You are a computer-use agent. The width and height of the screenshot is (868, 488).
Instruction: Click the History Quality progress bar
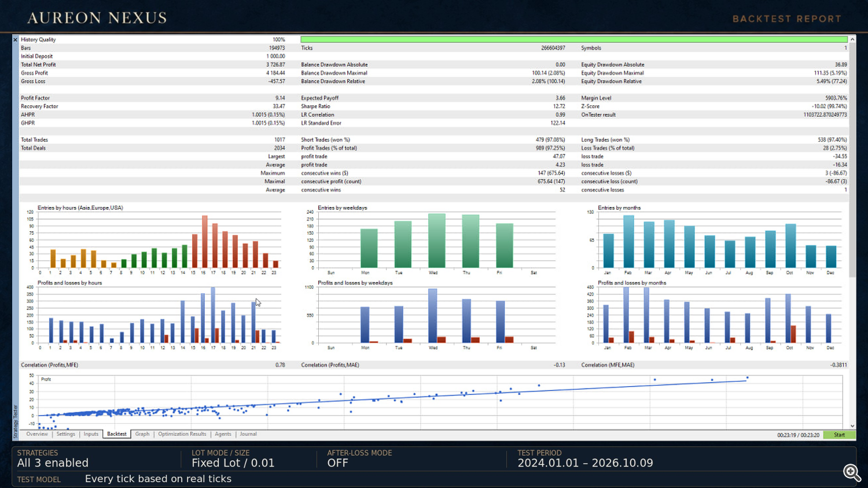[x=574, y=40]
